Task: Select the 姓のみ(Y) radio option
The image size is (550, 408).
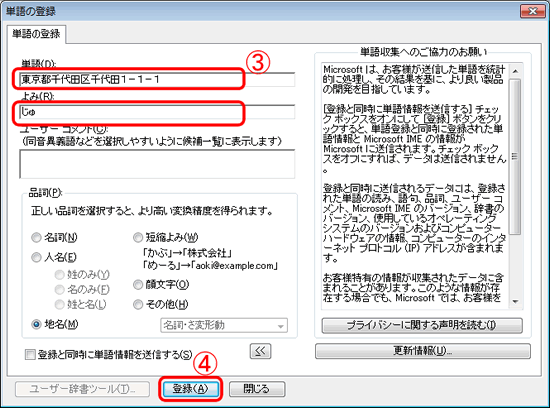Action: pyautogui.click(x=60, y=274)
